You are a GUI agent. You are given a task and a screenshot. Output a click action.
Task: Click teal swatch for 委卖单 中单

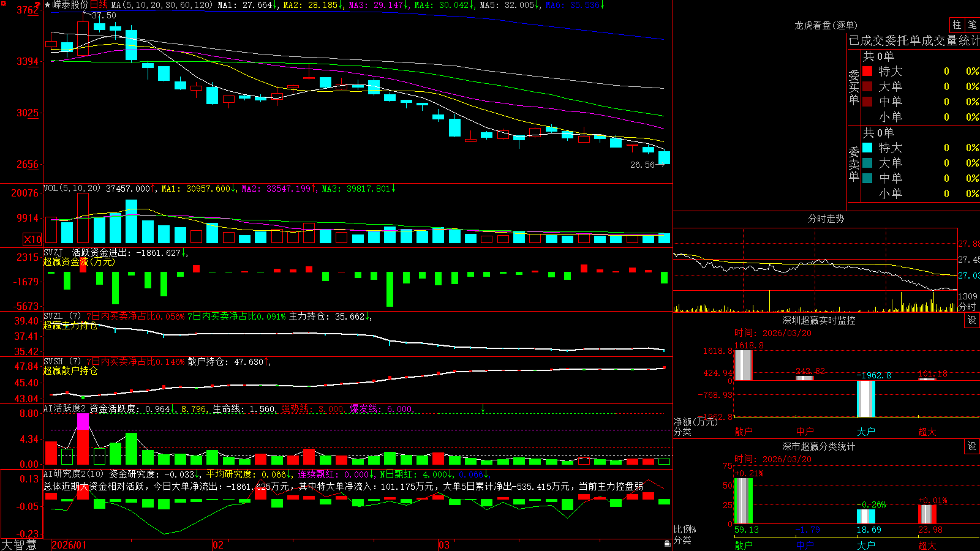[867, 178]
